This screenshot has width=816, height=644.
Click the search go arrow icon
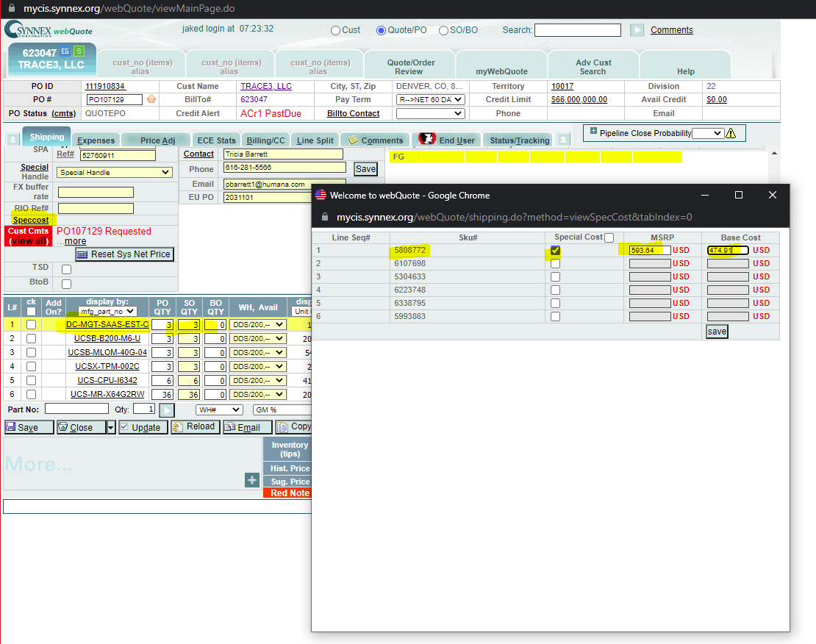tap(637, 30)
